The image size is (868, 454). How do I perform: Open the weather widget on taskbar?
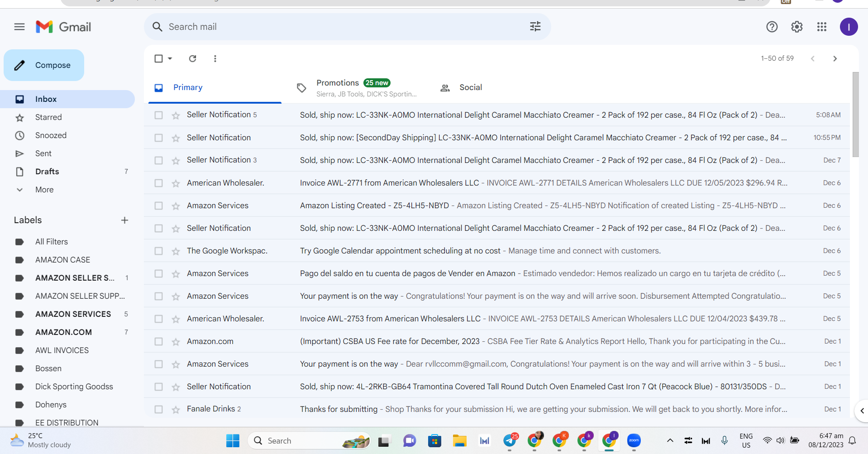[41, 440]
